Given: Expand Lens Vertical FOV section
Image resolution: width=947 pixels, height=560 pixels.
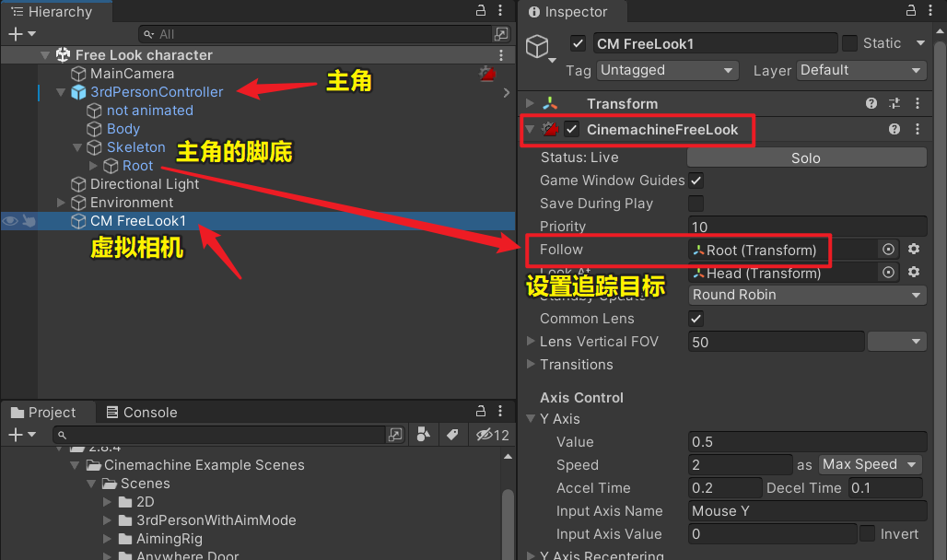Looking at the screenshot, I should click(x=531, y=342).
